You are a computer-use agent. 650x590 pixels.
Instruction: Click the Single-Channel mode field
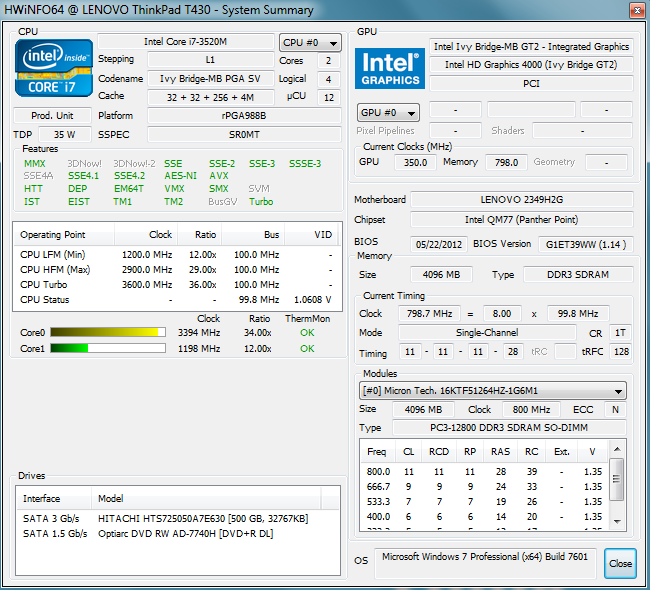pyautogui.click(x=487, y=333)
